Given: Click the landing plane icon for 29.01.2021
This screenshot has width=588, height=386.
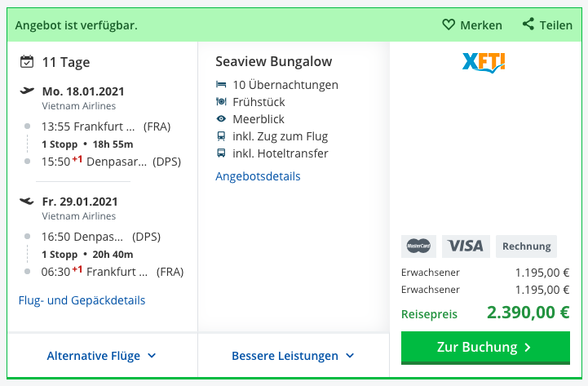Looking at the screenshot, I should pos(27,202).
